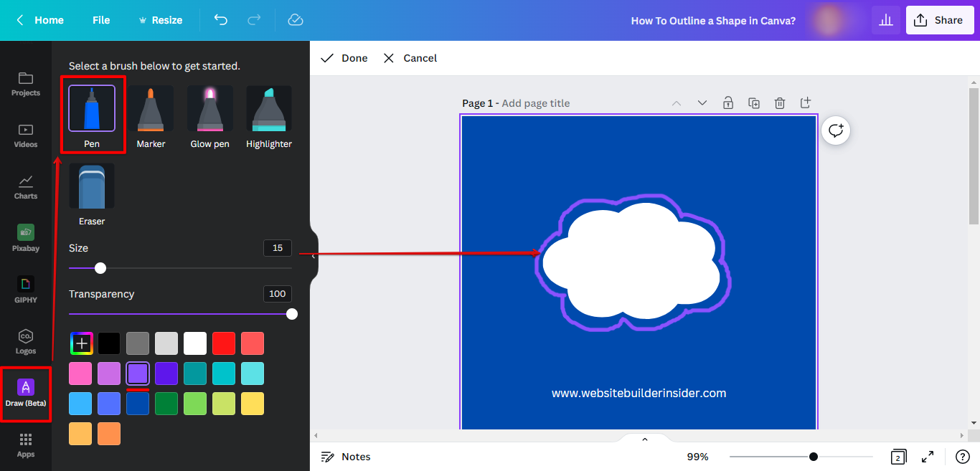
Task: Toggle the page lock icon
Action: click(x=728, y=103)
